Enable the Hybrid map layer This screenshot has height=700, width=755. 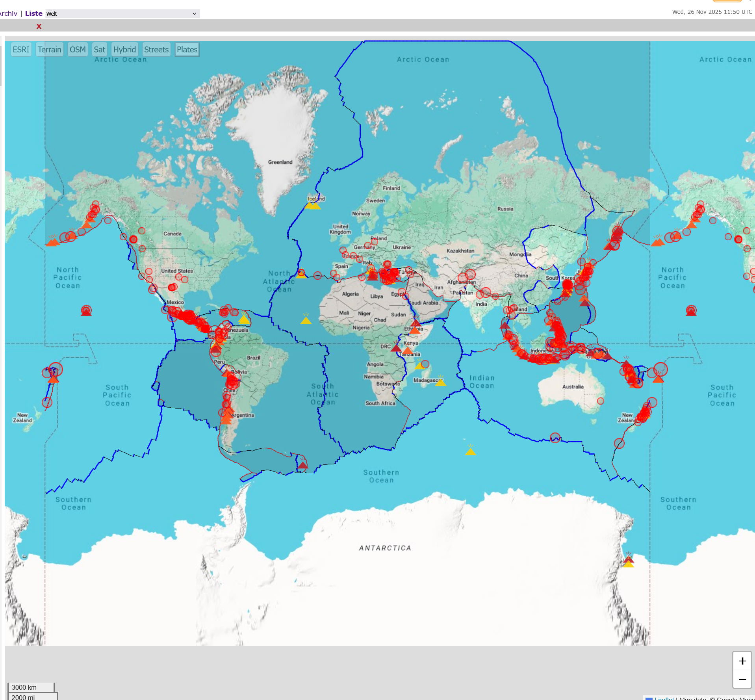pyautogui.click(x=124, y=50)
